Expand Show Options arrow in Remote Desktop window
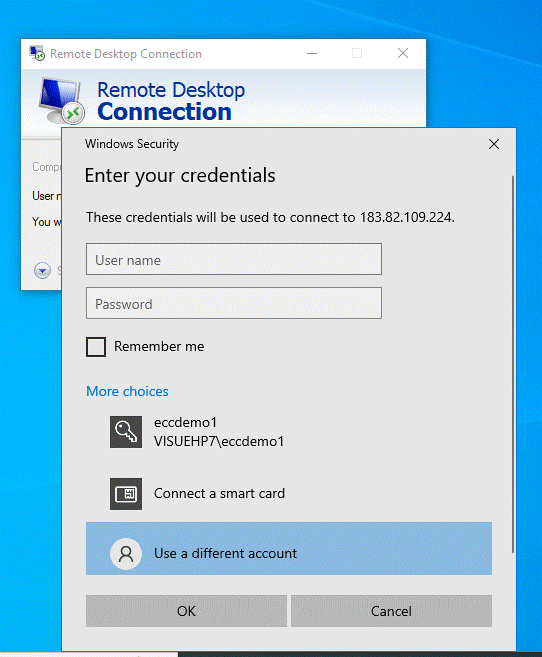542x657 pixels. click(x=42, y=271)
